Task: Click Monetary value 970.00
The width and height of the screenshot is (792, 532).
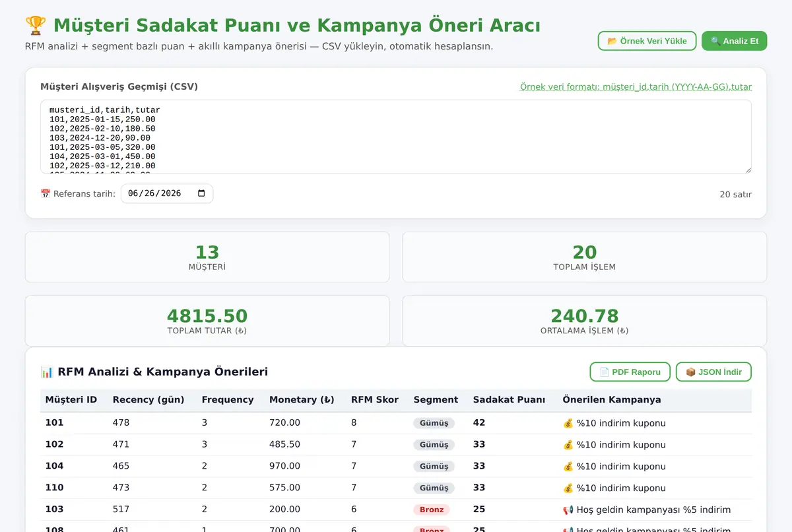Action: 284,466
